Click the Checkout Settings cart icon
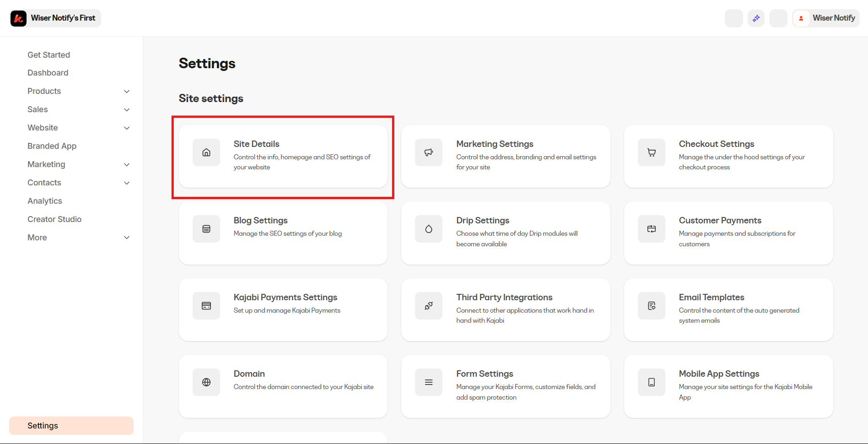Screen dimensions: 868x444 pyautogui.click(x=652, y=152)
